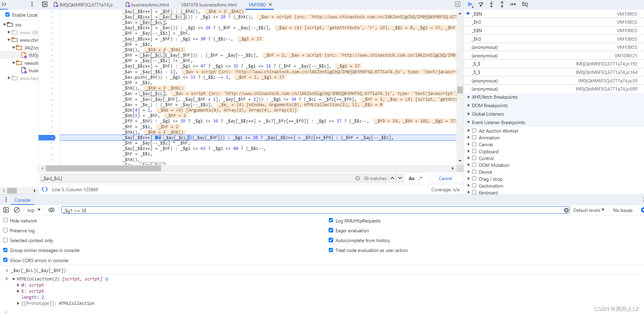Screen dimensions: 644x315
Task: Go to previous search match
Action: click(392, 178)
